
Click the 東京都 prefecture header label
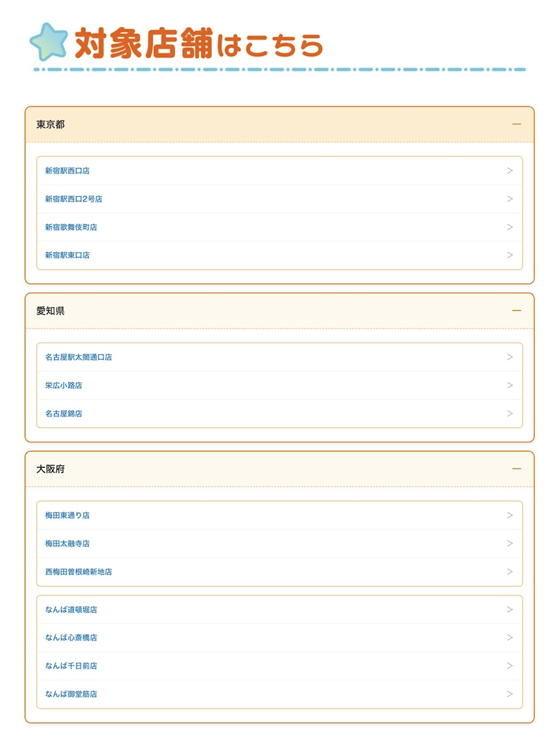[x=51, y=125]
